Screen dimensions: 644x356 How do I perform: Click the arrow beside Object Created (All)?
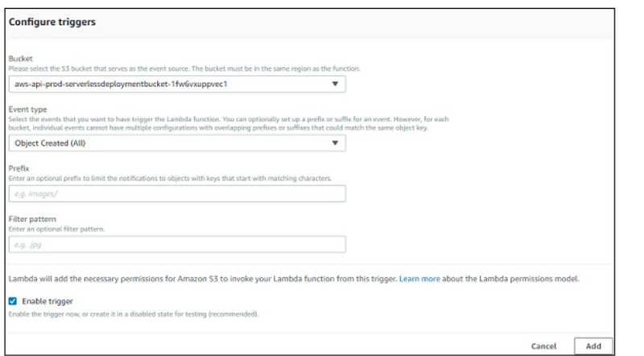click(x=336, y=143)
